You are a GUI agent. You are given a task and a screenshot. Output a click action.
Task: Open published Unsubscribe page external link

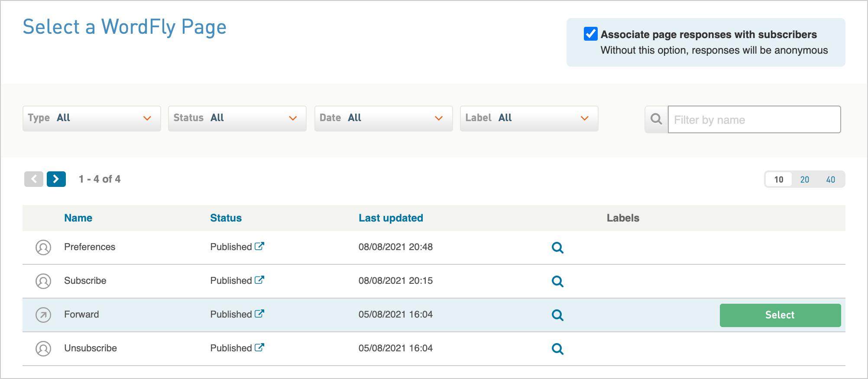259,347
